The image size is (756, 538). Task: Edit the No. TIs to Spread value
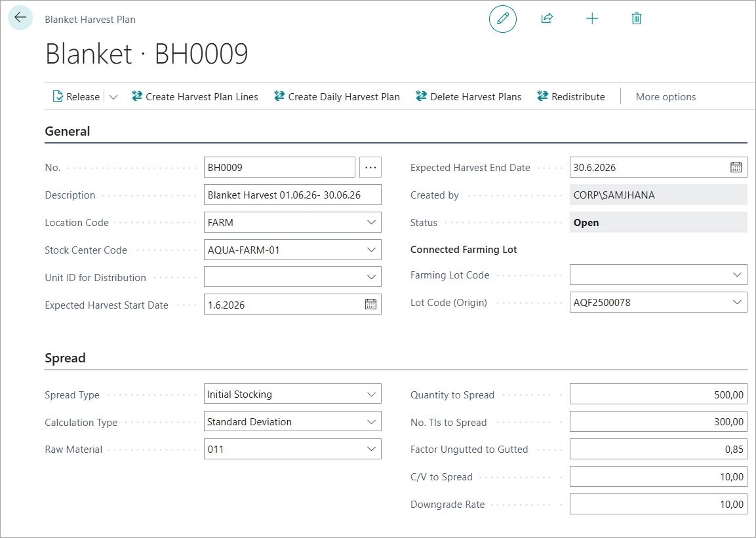click(x=658, y=422)
